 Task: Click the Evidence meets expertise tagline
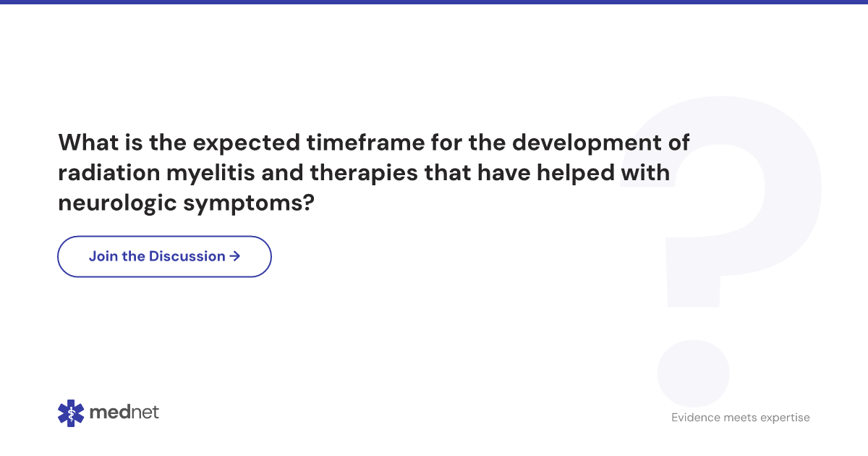tap(741, 418)
